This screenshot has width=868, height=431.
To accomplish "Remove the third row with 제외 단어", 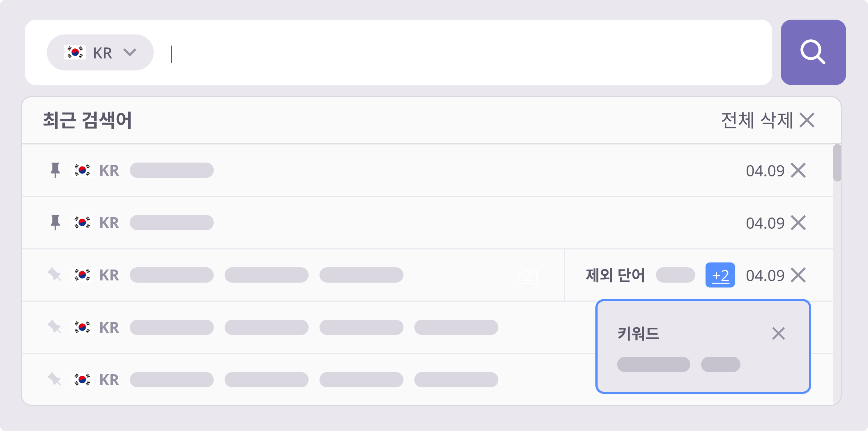I will tap(798, 275).
